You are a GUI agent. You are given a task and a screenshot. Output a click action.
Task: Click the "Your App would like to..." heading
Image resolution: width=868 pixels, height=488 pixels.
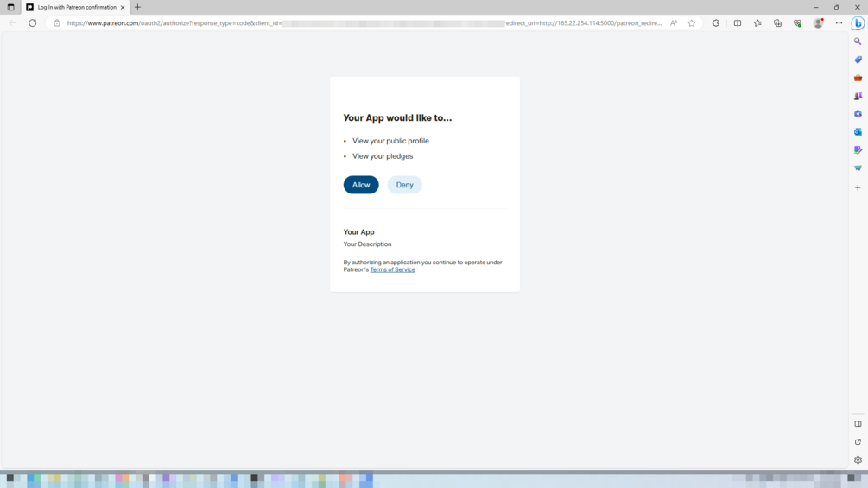point(397,117)
